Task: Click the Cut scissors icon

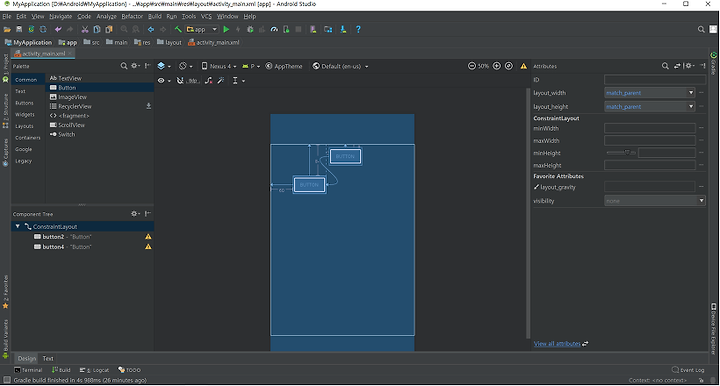Action: click(x=84, y=29)
